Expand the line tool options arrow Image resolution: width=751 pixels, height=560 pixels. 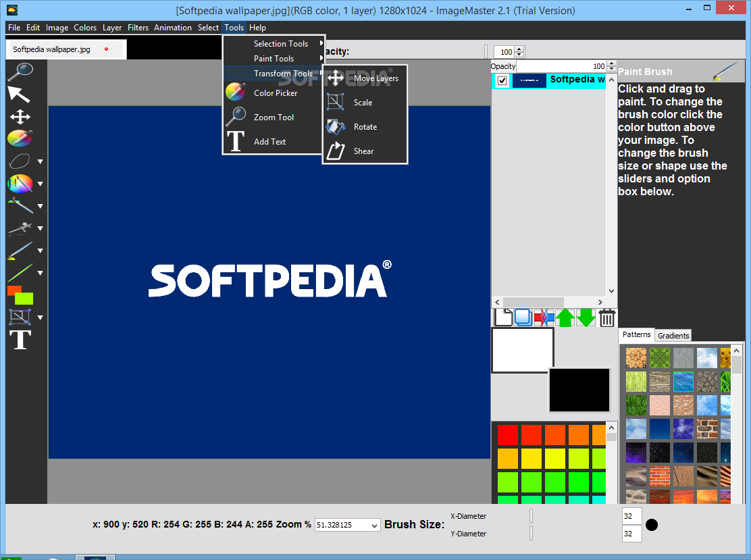41,273
